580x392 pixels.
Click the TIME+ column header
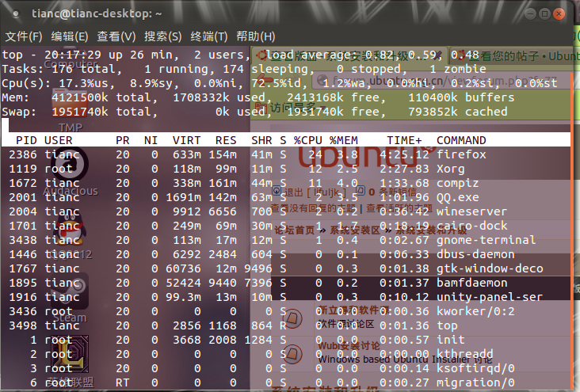(404, 140)
